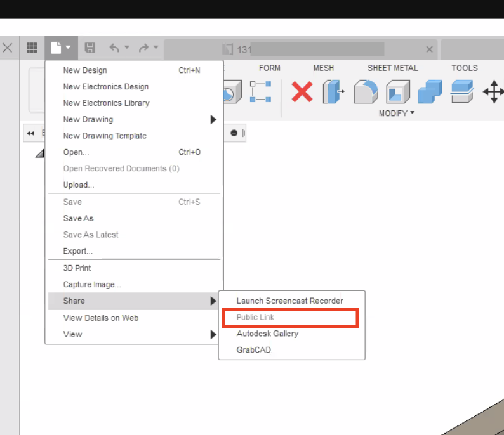Image resolution: width=504 pixels, height=435 pixels.
Task: Click the Undo arrow
Action: [x=114, y=48]
